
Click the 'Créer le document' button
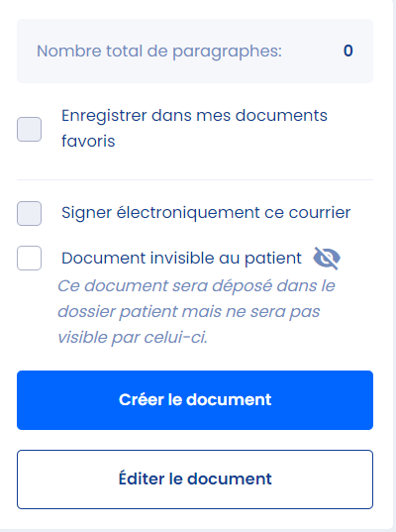pos(195,400)
